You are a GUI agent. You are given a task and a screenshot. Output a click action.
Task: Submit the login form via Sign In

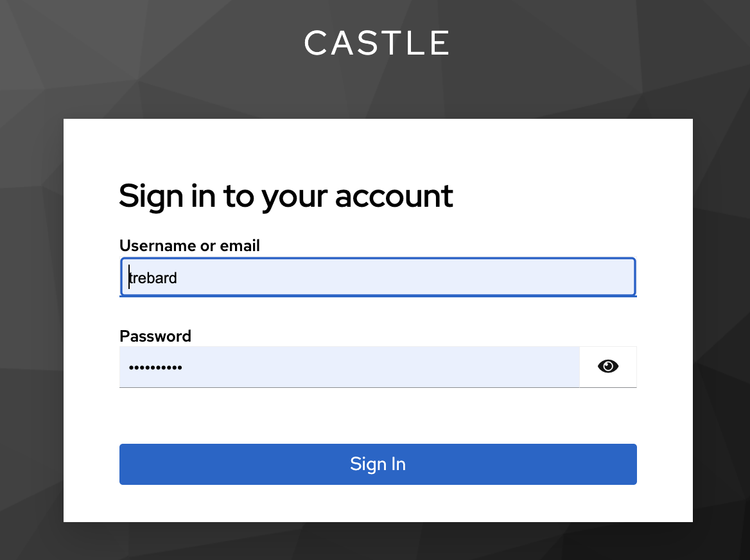coord(378,464)
